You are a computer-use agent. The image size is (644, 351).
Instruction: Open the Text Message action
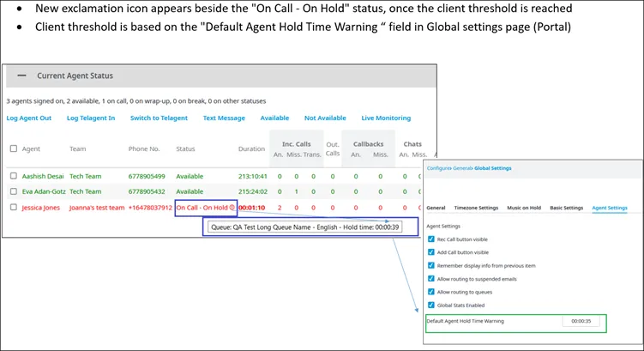[224, 118]
